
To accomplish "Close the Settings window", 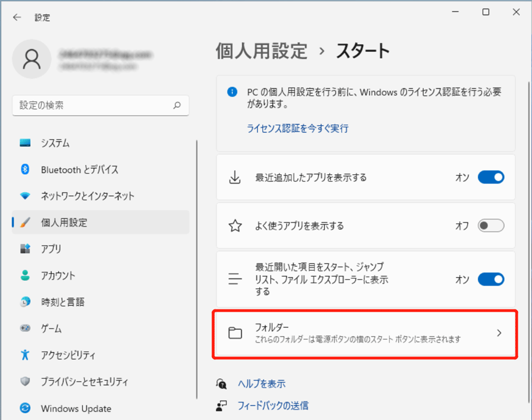I will (x=516, y=12).
